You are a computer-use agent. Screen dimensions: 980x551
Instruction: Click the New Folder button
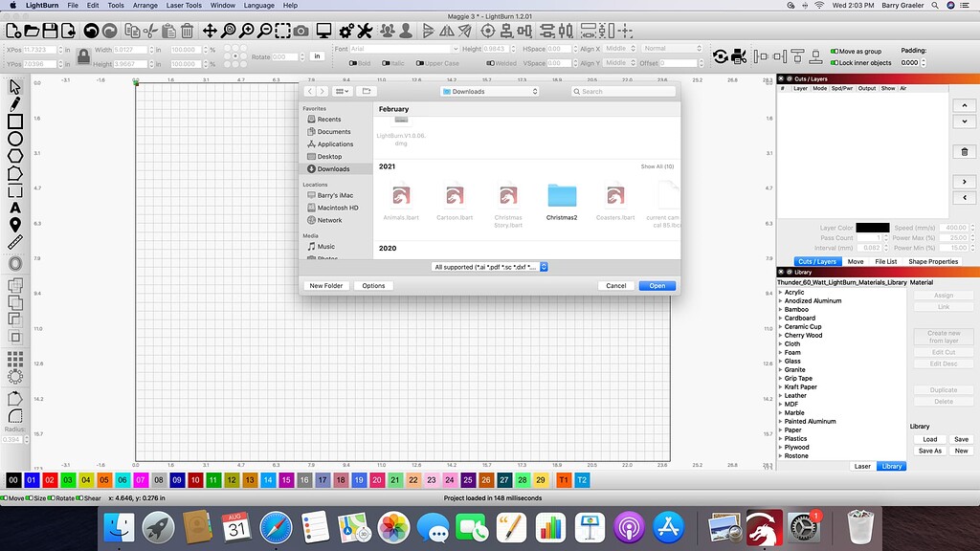tap(325, 285)
